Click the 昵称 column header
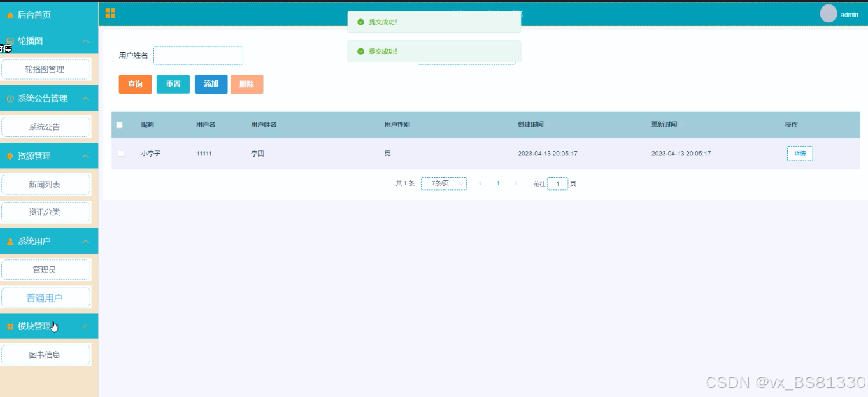The image size is (868, 397). click(x=148, y=125)
